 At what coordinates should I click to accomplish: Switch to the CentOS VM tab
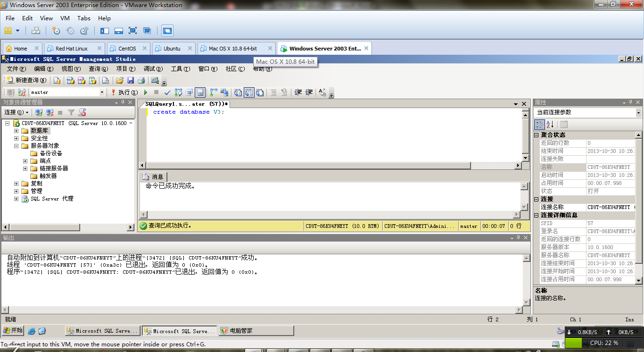tap(127, 49)
